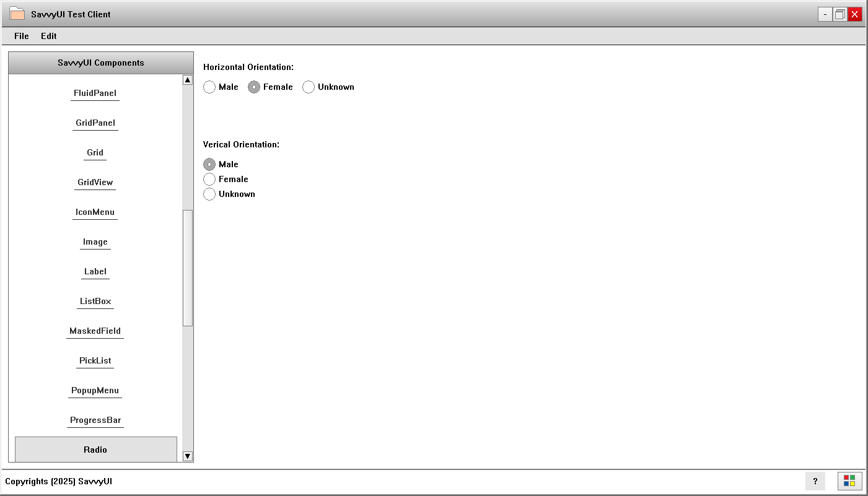The height and width of the screenshot is (496, 868).
Task: Click the selected Radio component button
Action: [x=95, y=450]
